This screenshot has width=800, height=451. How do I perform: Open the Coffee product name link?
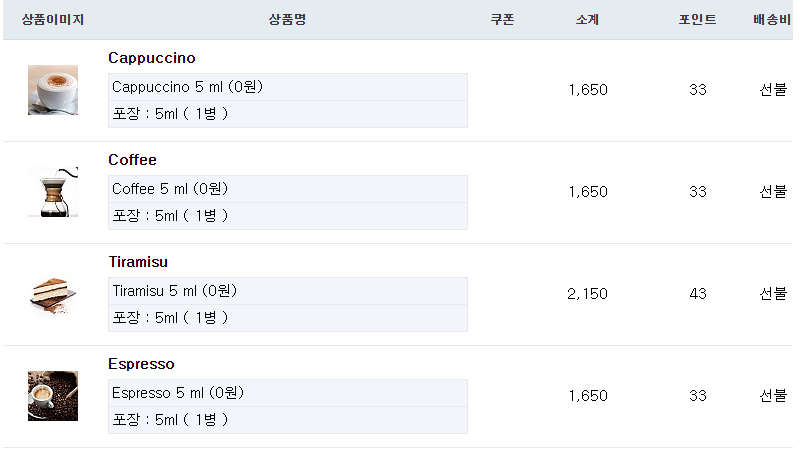132,160
